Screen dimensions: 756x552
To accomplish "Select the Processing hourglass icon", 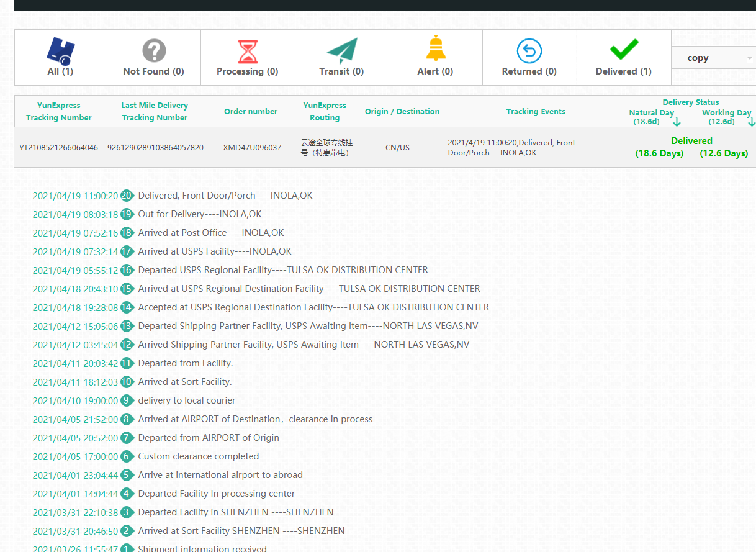I will click(x=248, y=51).
